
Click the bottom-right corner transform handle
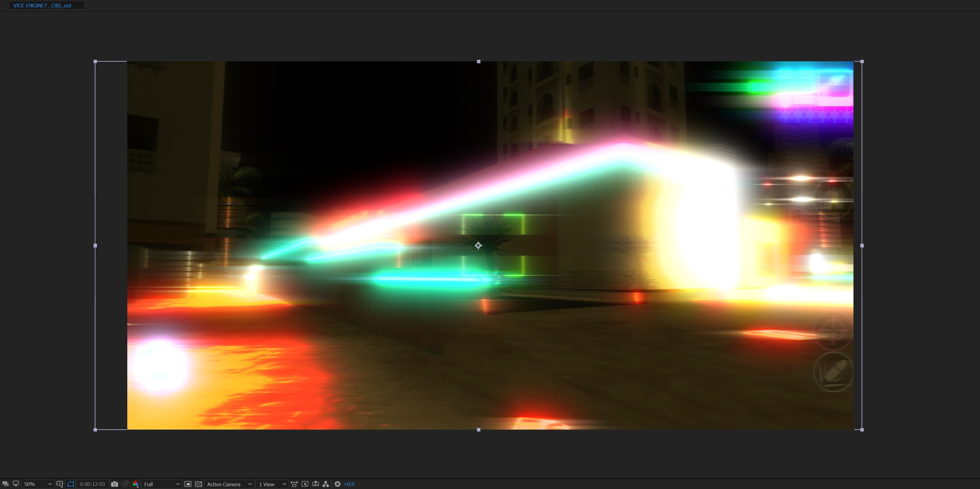point(862,430)
